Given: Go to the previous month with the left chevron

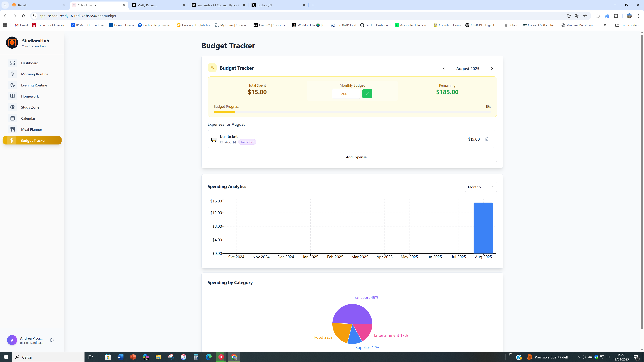Looking at the screenshot, I should (444, 68).
